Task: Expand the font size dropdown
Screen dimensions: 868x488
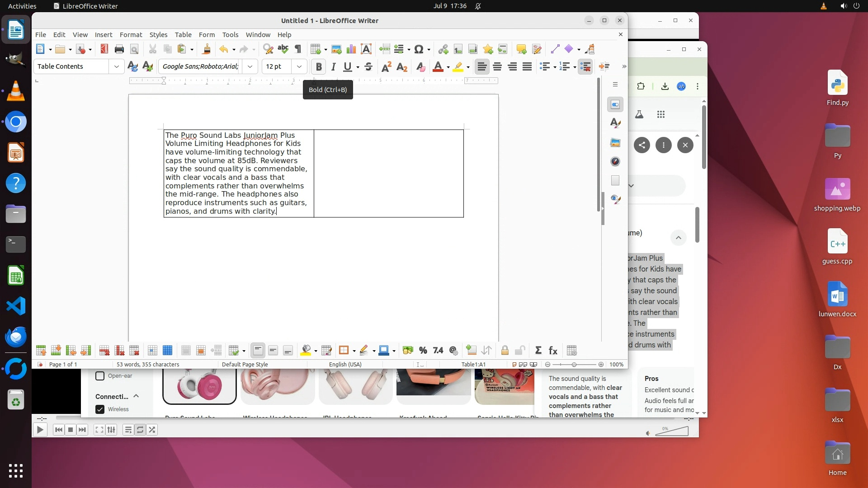Action: click(x=299, y=67)
